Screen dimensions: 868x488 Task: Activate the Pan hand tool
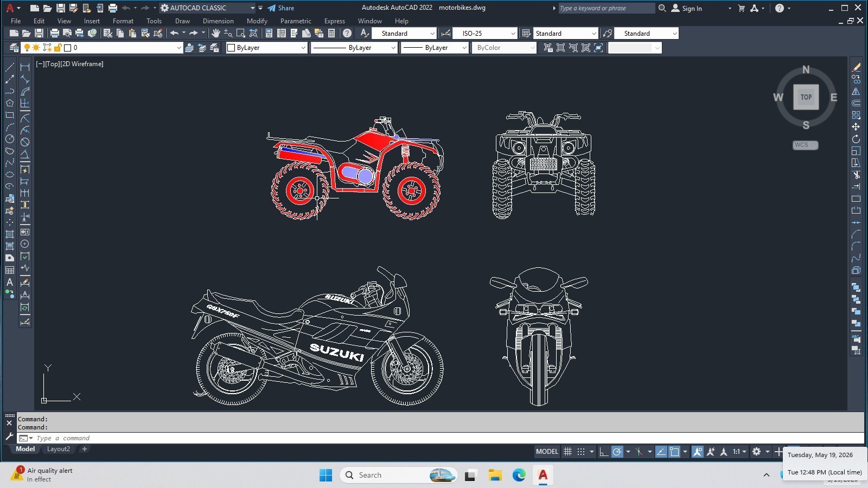point(215,33)
